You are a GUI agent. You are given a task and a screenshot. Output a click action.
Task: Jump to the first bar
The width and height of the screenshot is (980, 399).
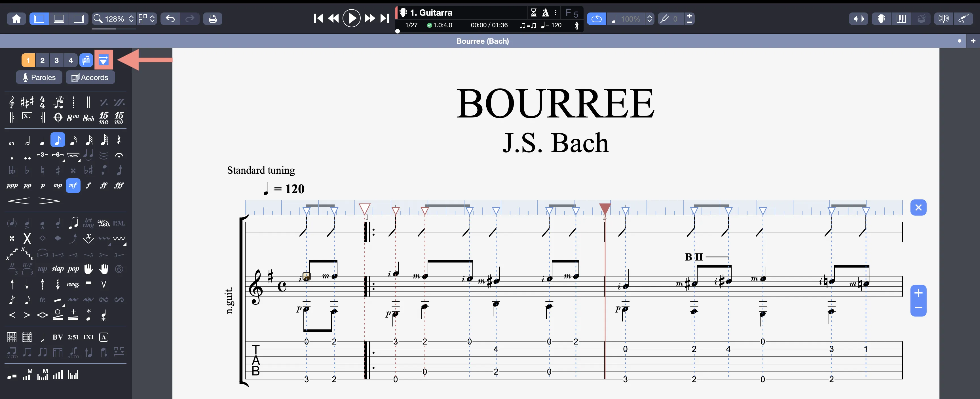[x=318, y=18]
